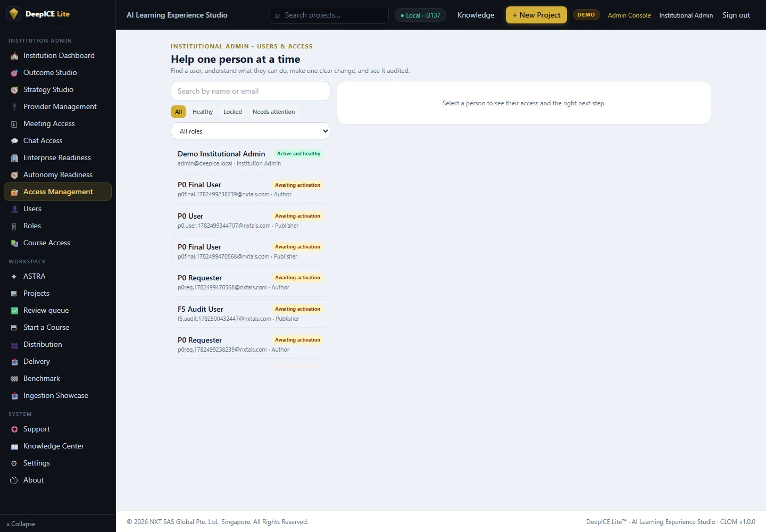Select P0 Requester p0req.1782499238239 card
The image size is (766, 532).
pos(251,344)
